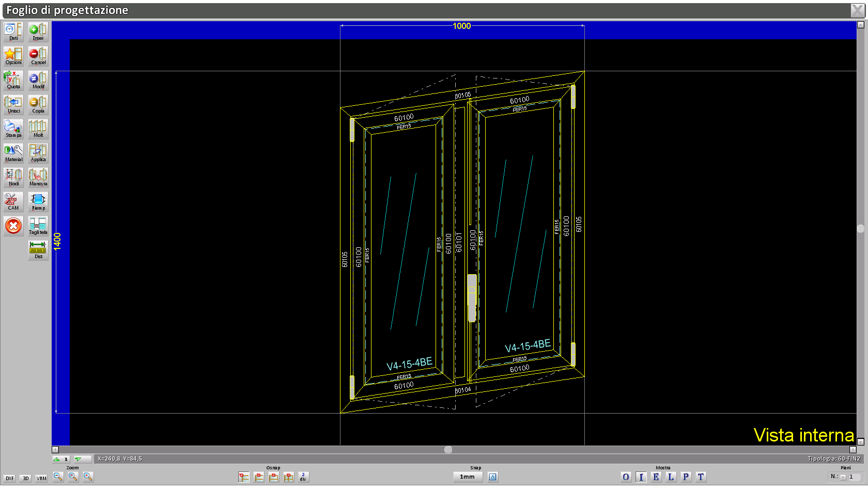Image resolution: width=868 pixels, height=490 pixels.
Task: Open the CAM tool
Action: coord(13,202)
